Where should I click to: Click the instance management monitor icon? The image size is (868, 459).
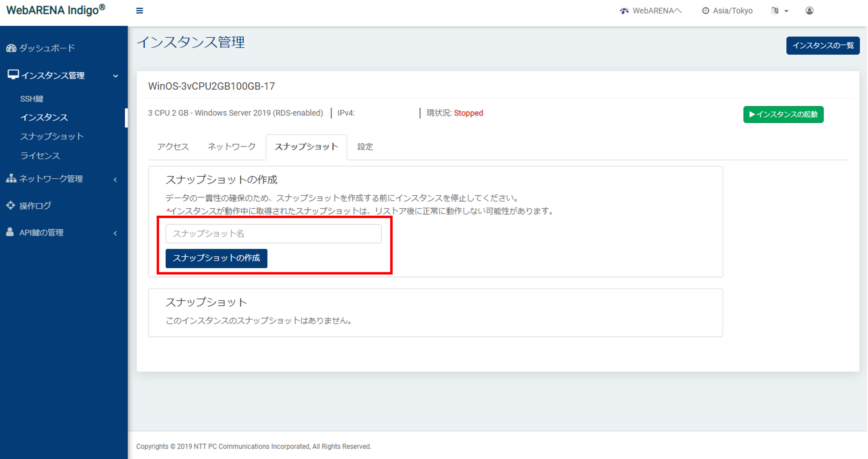tap(13, 74)
